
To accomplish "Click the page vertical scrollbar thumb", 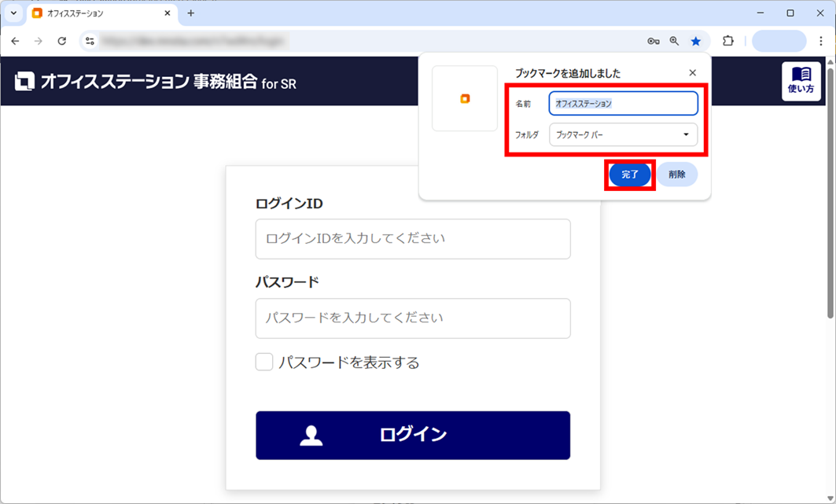I will coord(830,193).
